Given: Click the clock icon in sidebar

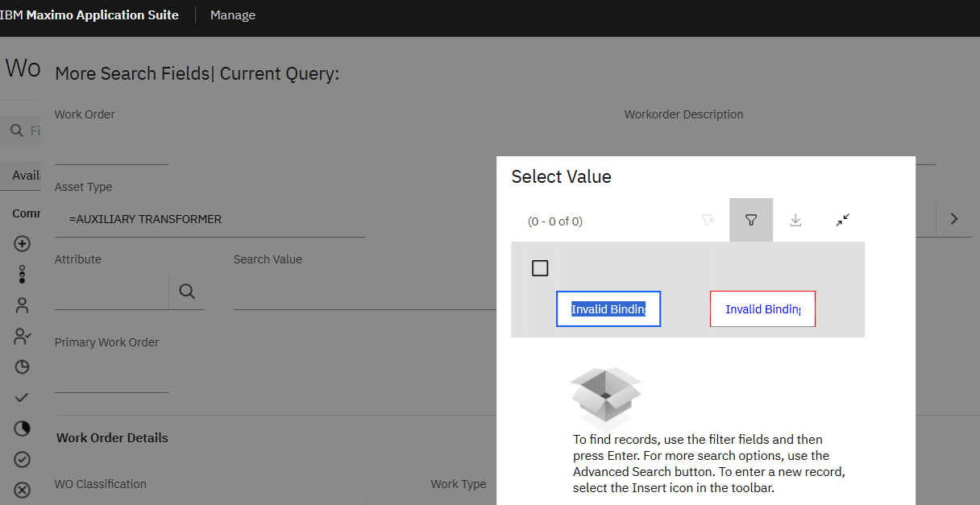Looking at the screenshot, I should [x=23, y=367].
